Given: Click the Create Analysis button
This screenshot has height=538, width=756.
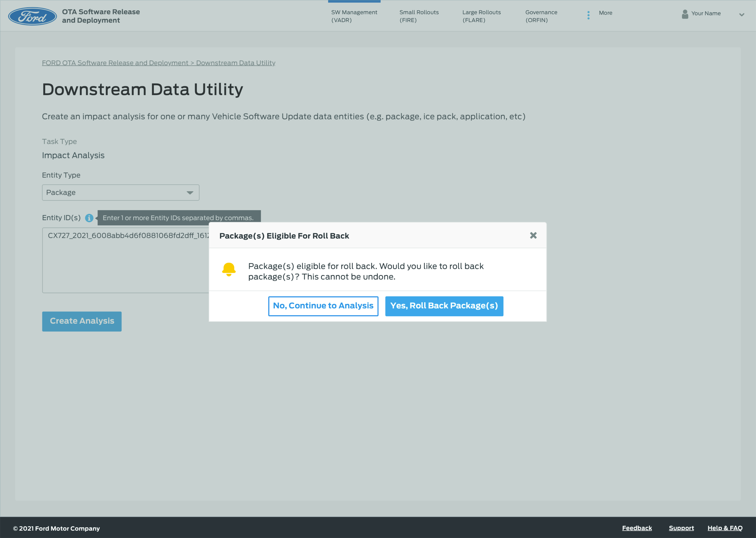Looking at the screenshot, I should 82,321.
